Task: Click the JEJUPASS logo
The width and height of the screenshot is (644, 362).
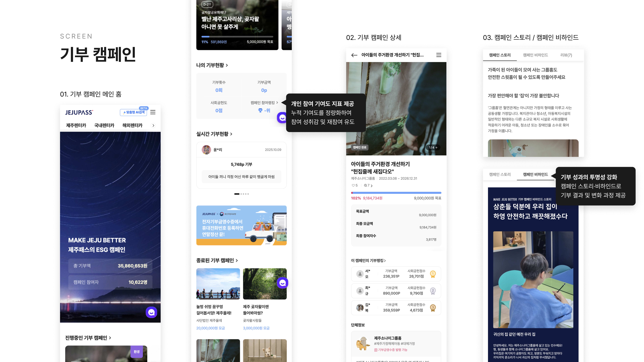Action: pyautogui.click(x=79, y=112)
